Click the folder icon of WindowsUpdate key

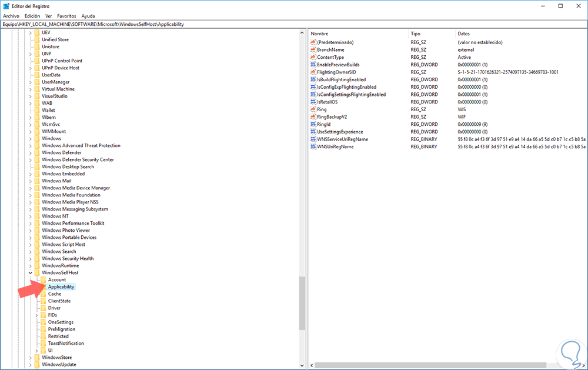pos(36,364)
